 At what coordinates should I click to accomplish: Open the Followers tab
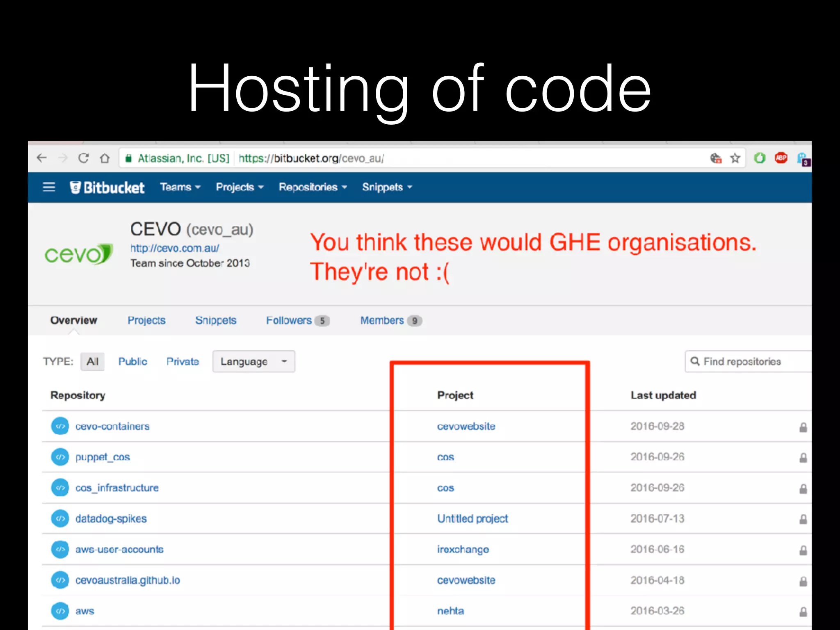[x=298, y=320]
